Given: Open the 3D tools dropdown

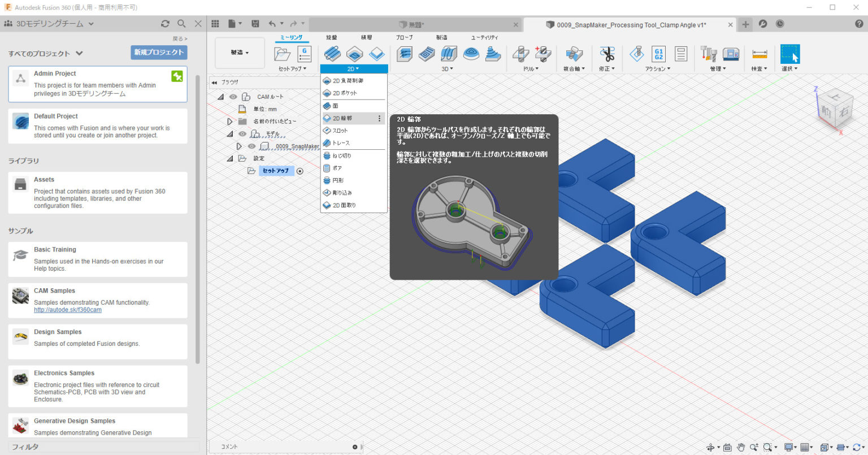Looking at the screenshot, I should click(x=447, y=68).
